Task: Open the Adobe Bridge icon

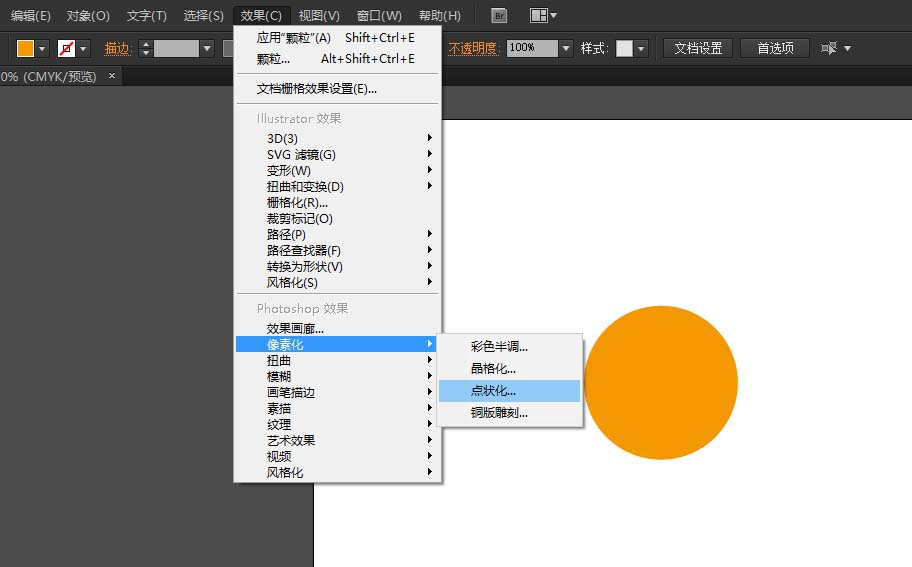Action: pos(498,16)
